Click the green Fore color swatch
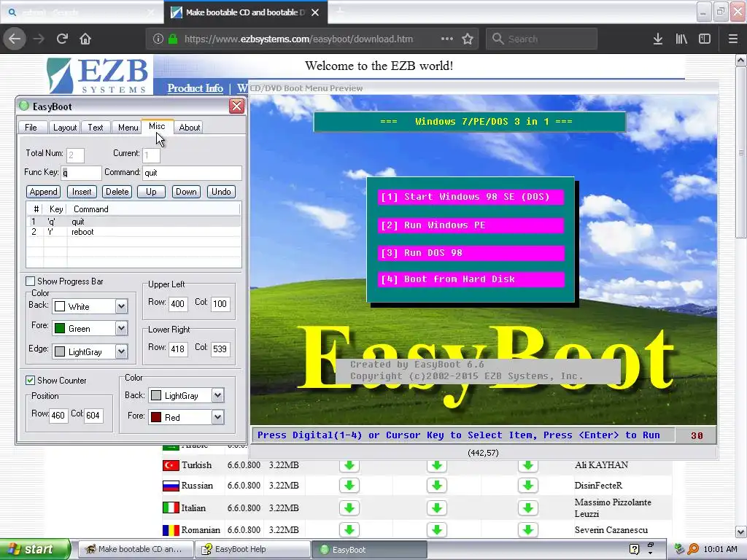 click(x=60, y=328)
